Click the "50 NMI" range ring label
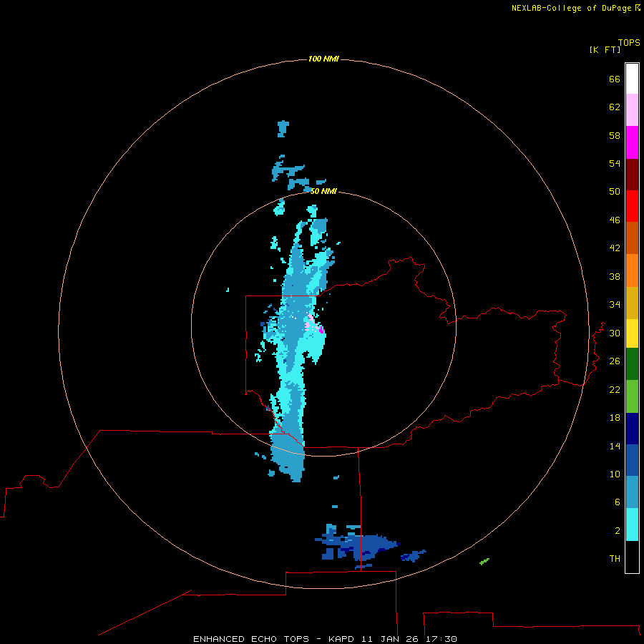Screen dimensions: 644x644 pos(323,191)
